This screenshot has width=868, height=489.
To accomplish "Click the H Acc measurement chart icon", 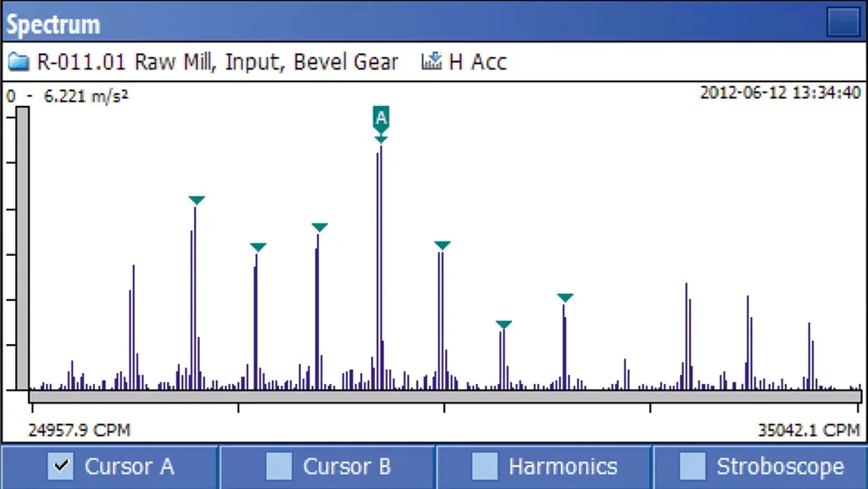I will pyautogui.click(x=432, y=62).
